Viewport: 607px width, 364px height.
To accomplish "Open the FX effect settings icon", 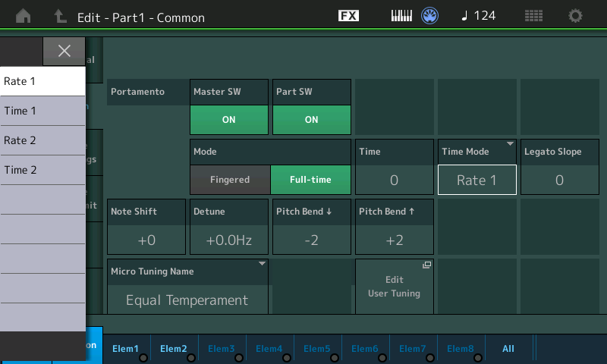I will click(x=348, y=15).
